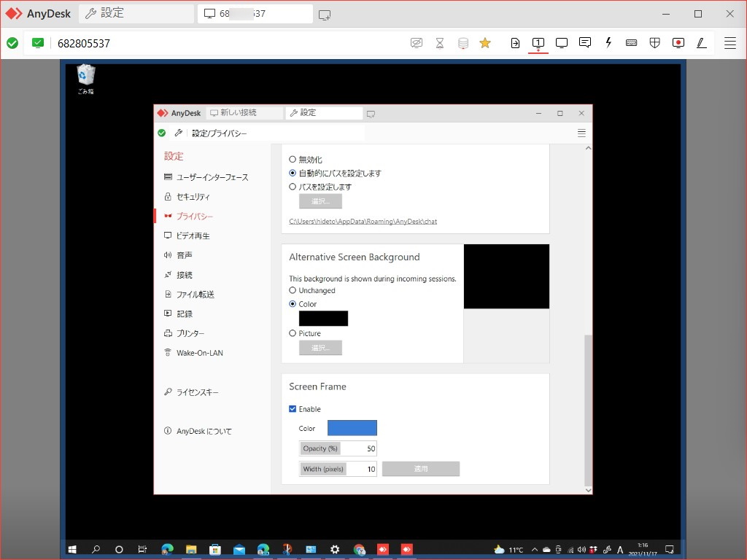747x560 pixels.
Task: Open the actions lightning bolt menu
Action: [608, 43]
